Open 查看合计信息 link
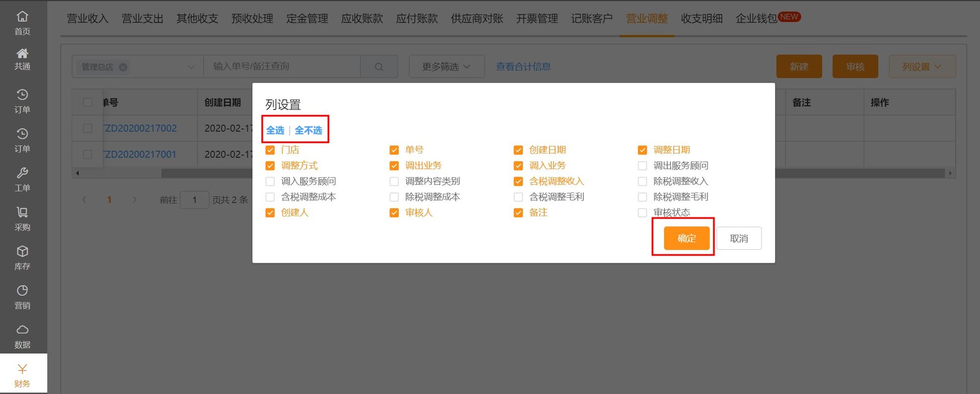The width and height of the screenshot is (980, 394). coord(523,67)
